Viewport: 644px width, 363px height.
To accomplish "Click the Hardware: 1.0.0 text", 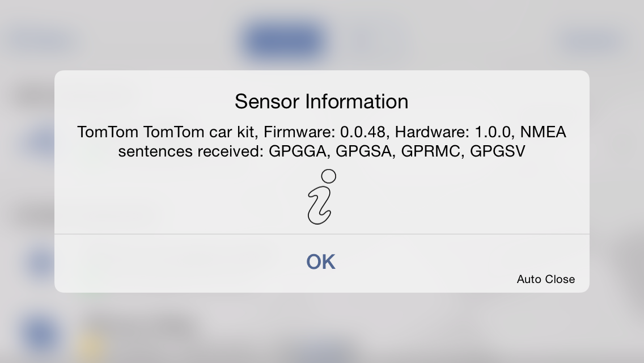I will tap(452, 132).
